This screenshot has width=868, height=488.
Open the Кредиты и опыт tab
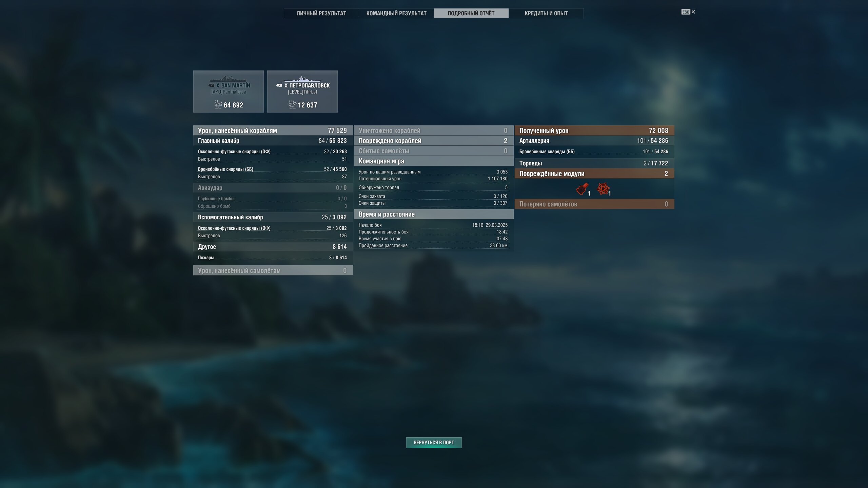click(546, 13)
